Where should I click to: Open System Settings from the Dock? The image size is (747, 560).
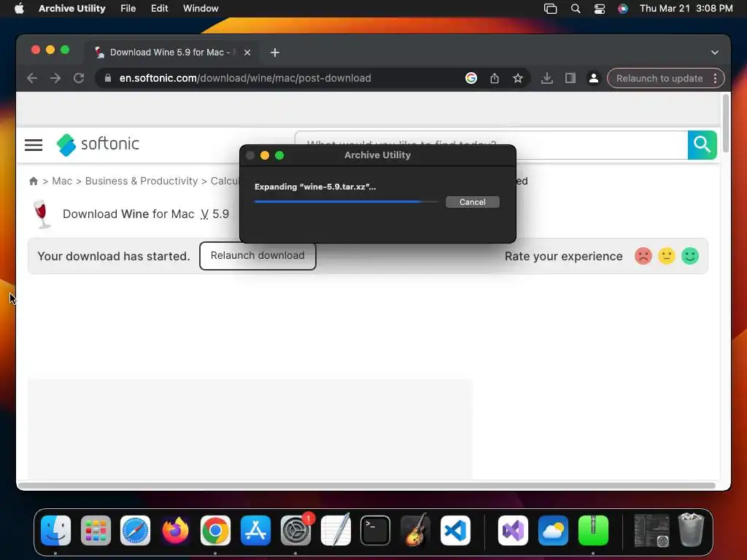tap(295, 531)
